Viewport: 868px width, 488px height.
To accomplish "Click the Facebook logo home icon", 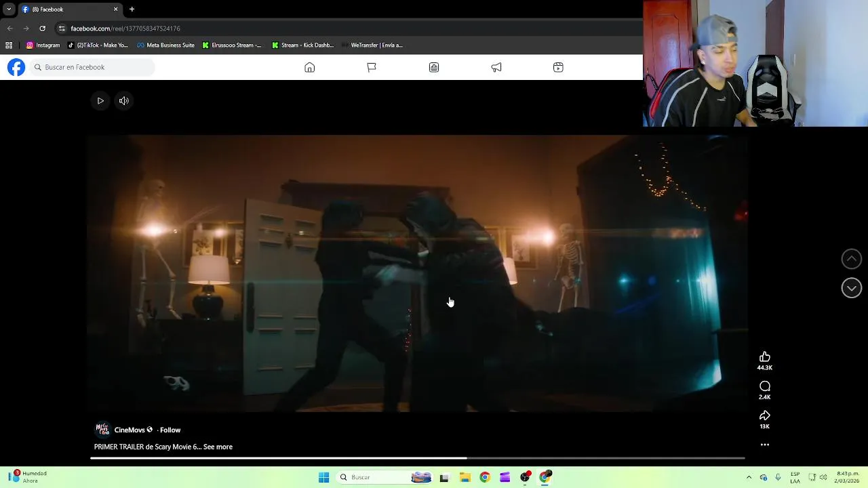I will [16, 67].
